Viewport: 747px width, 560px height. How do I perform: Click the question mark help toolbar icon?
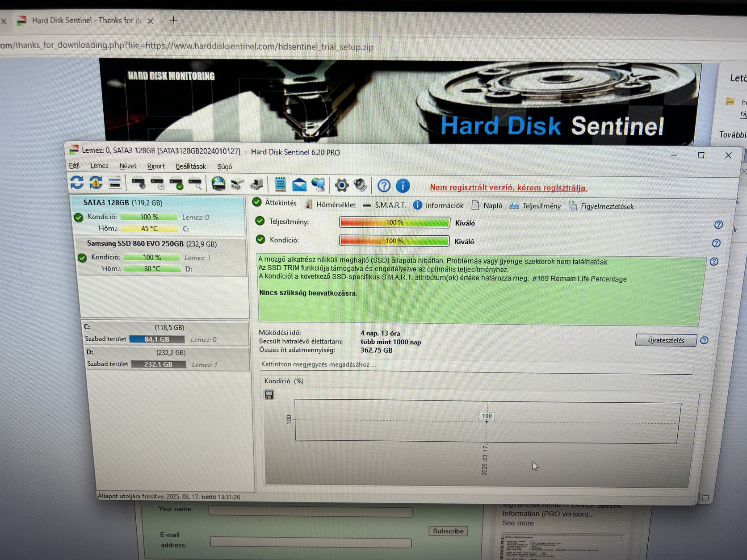[384, 185]
